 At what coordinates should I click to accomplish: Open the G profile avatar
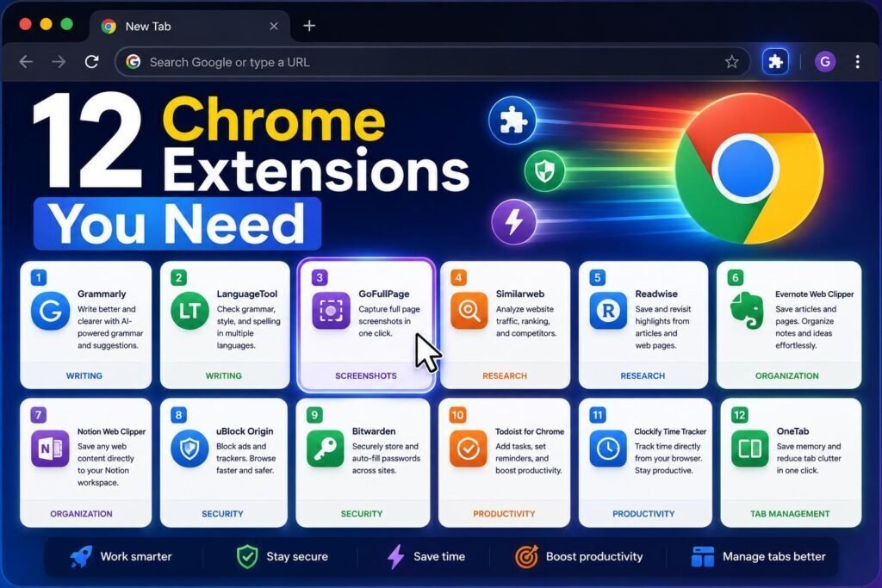pyautogui.click(x=825, y=62)
